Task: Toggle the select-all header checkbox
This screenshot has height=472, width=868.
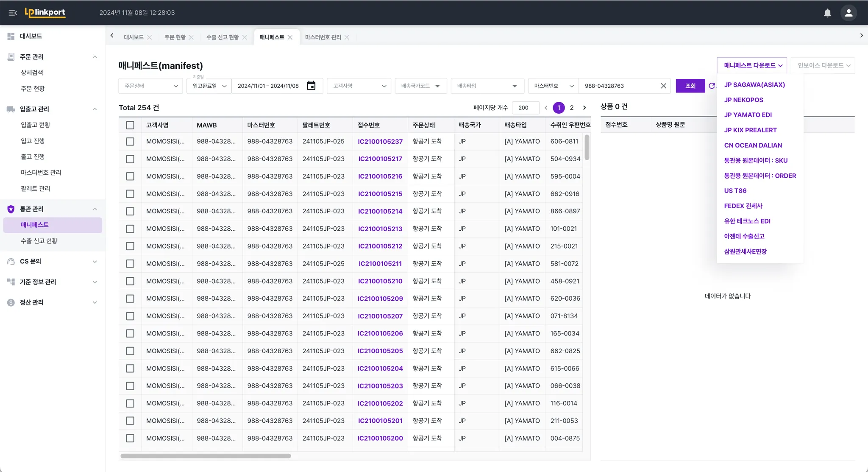Action: pyautogui.click(x=130, y=125)
